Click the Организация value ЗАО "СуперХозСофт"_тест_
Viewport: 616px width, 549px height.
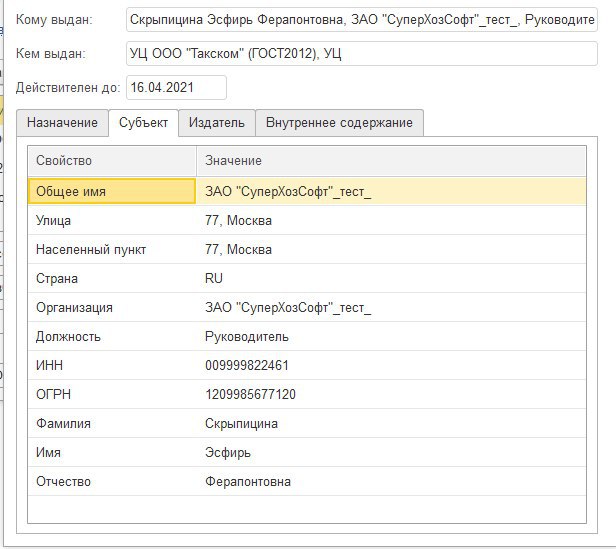pos(288,308)
